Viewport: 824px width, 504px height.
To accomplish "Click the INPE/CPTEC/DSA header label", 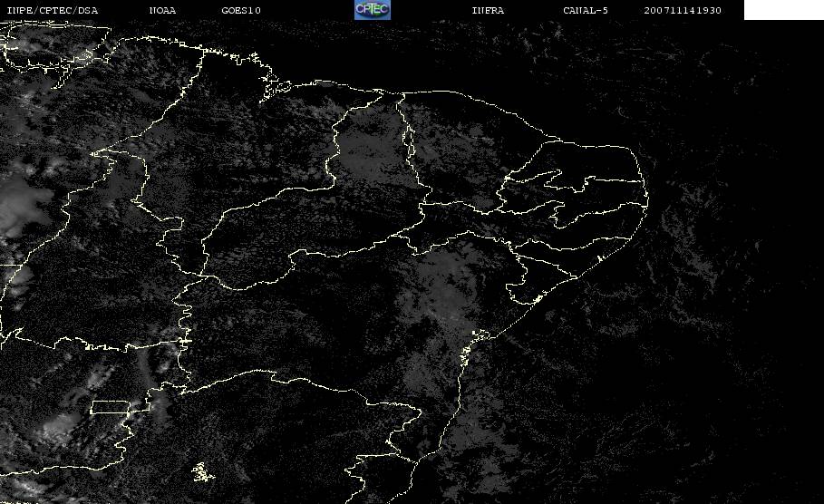I will point(52,11).
